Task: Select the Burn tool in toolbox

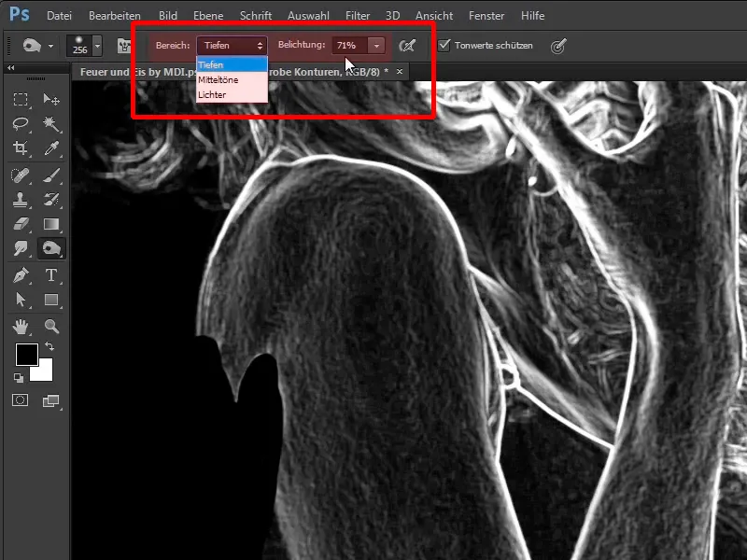Action: pyautogui.click(x=51, y=248)
